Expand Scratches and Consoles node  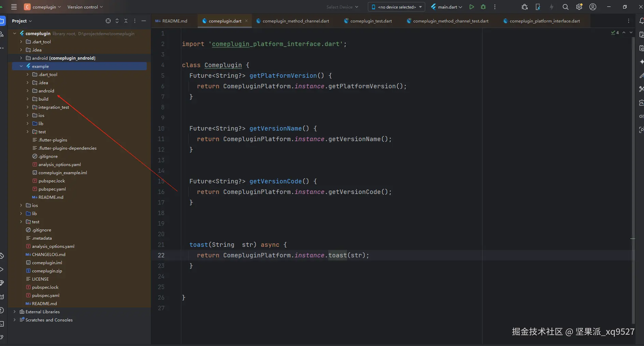click(15, 320)
